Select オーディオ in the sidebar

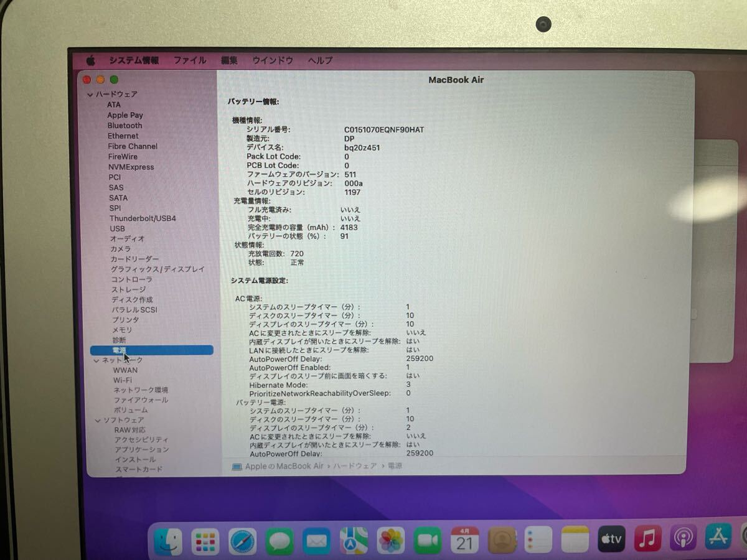click(x=127, y=238)
